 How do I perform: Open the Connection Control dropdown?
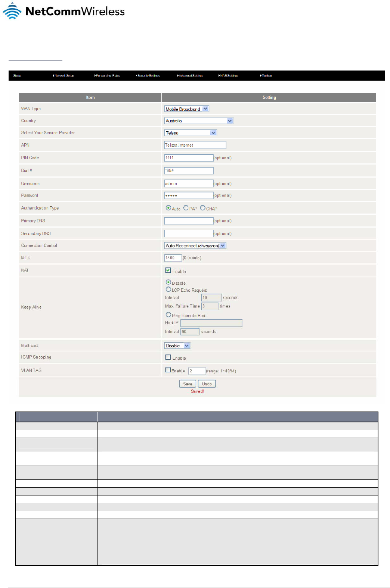tap(195, 246)
